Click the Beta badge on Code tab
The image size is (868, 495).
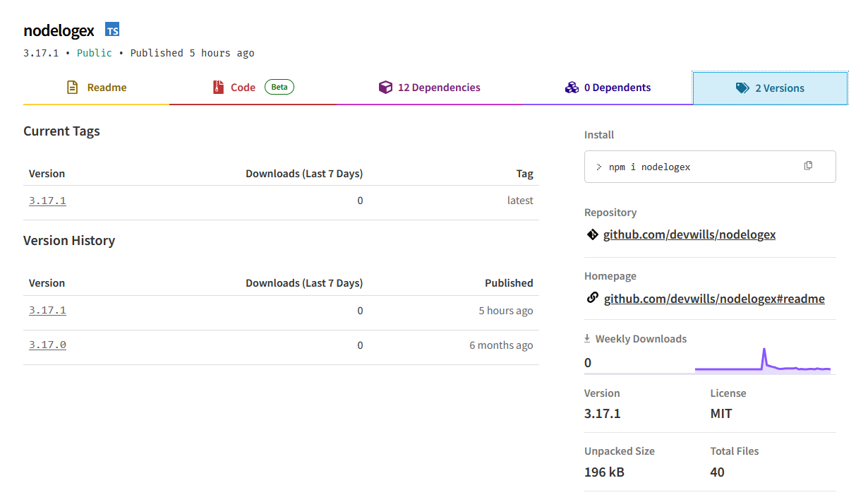tap(279, 87)
